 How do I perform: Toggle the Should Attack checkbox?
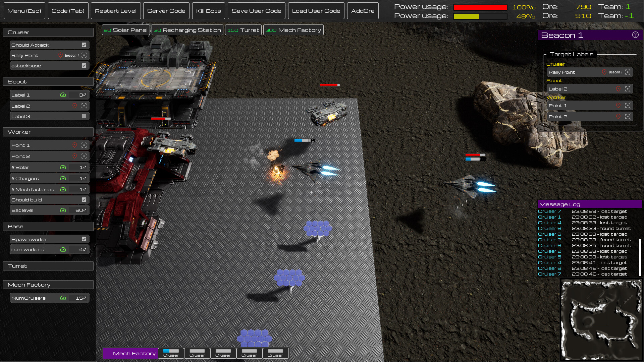click(84, 45)
